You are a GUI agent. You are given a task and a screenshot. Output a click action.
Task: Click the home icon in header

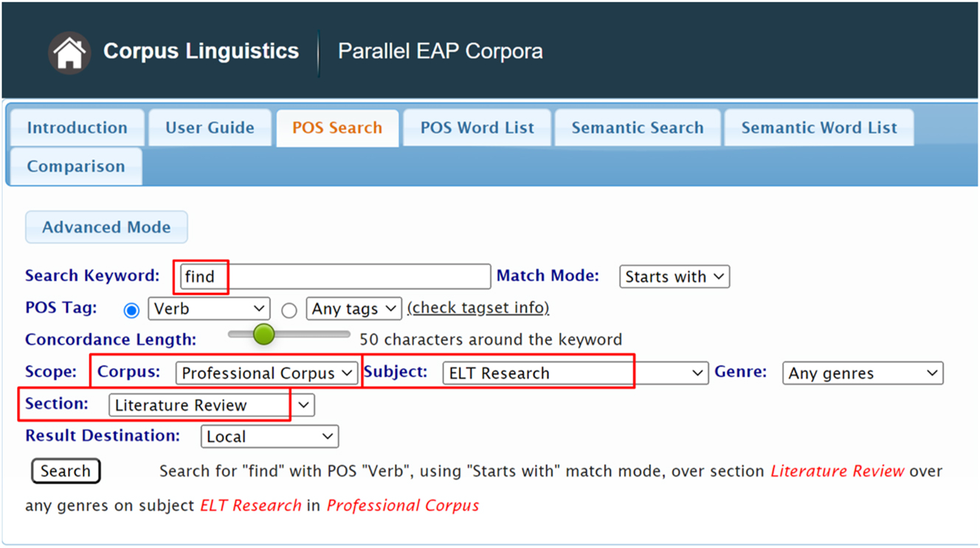click(x=69, y=53)
